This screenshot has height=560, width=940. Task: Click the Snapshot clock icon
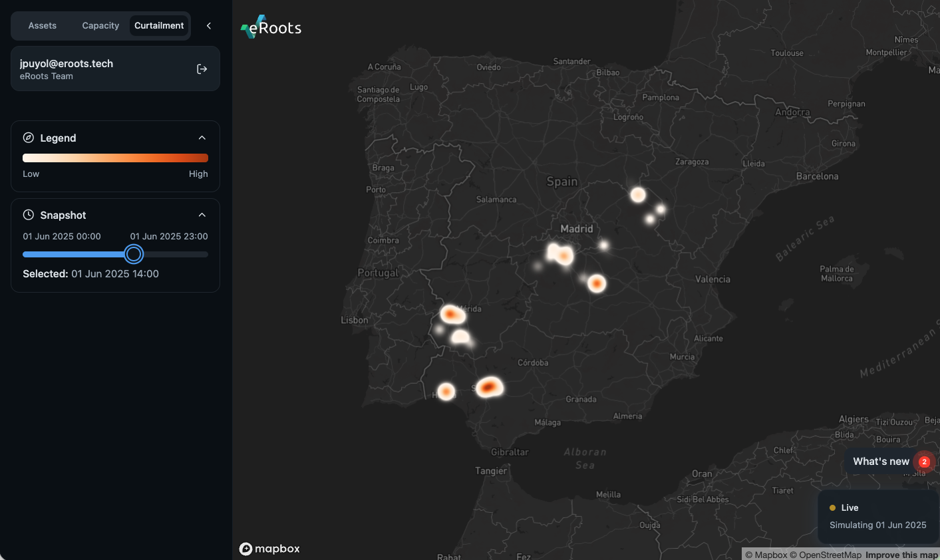point(29,215)
